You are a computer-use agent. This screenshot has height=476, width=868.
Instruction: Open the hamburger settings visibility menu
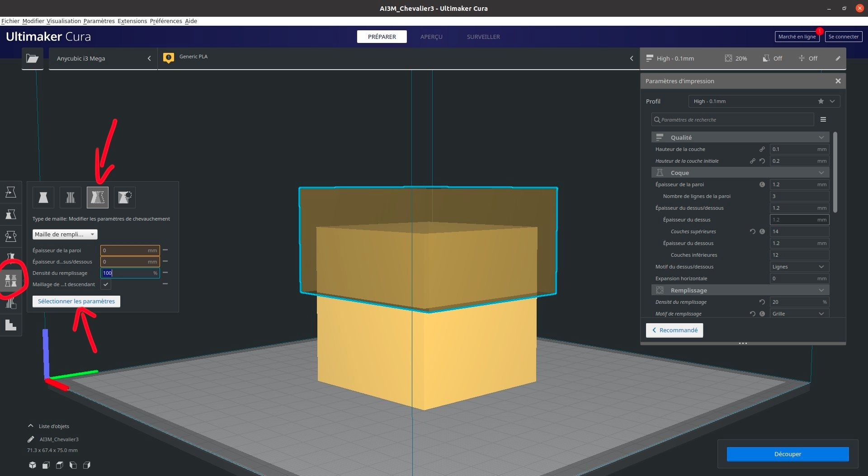pos(823,119)
